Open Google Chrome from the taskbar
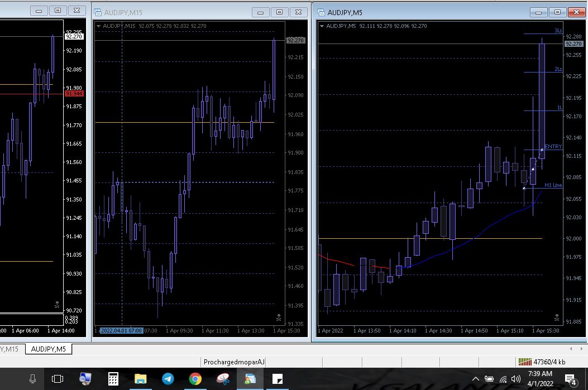The height and width of the screenshot is (390, 588). 195,379
